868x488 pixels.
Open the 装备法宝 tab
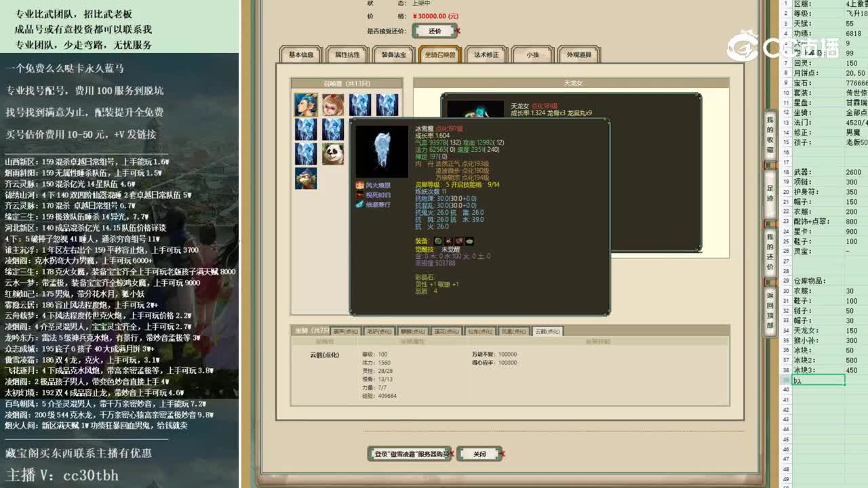tap(393, 55)
